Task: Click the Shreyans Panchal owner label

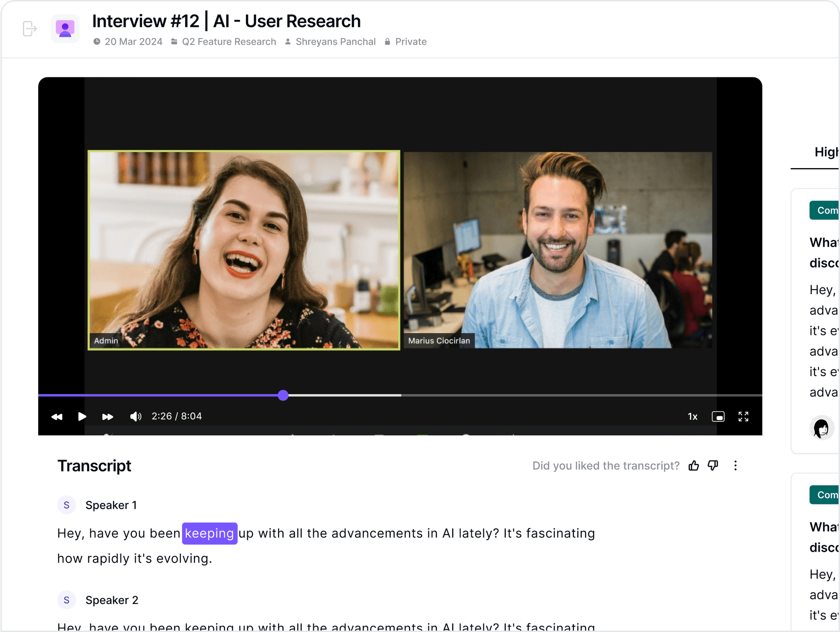Action: (335, 42)
